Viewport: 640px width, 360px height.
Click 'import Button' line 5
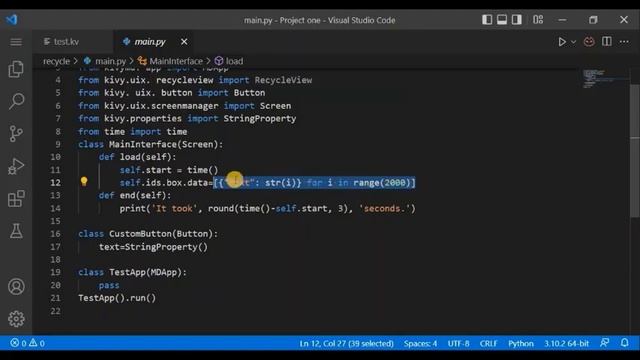click(171, 93)
